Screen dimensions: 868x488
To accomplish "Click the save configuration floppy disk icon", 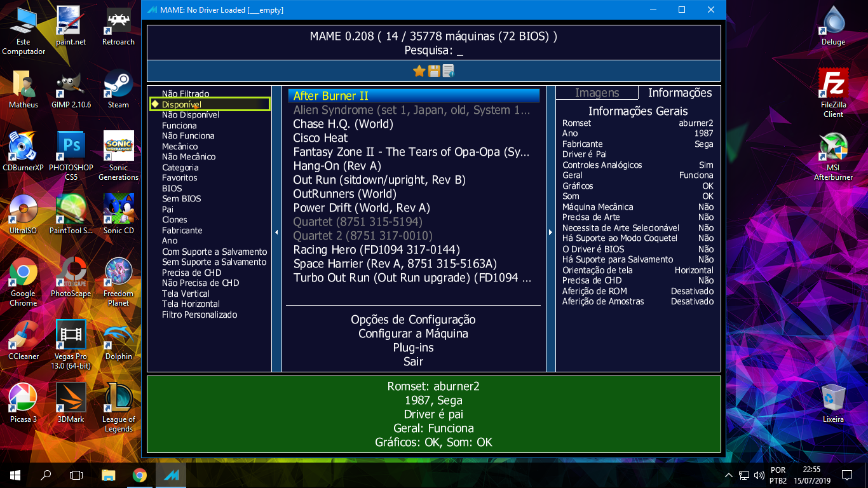I will click(x=434, y=71).
